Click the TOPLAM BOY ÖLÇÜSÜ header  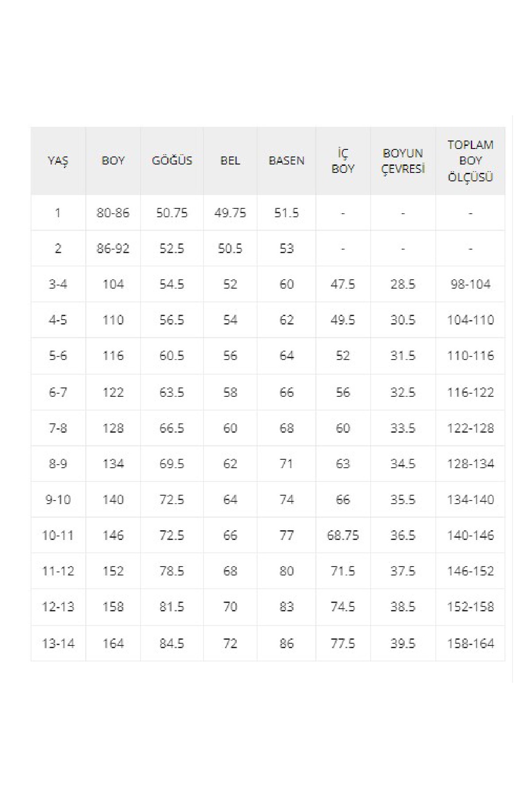[470, 161]
